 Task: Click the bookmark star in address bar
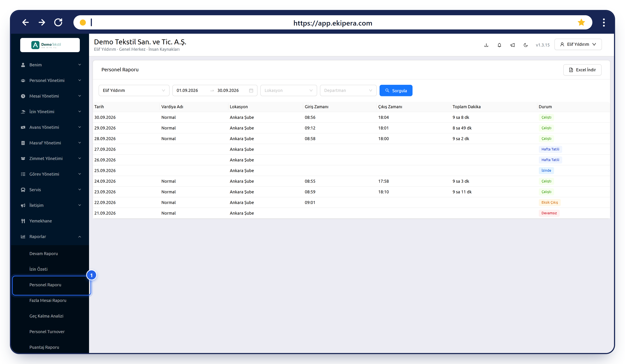click(581, 23)
